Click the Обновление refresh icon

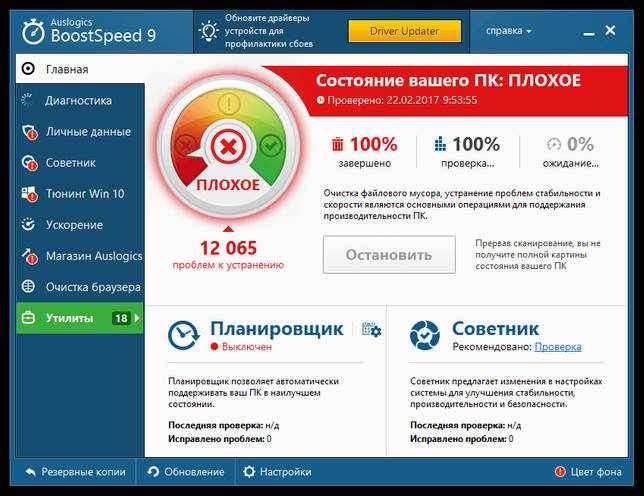coord(153,472)
